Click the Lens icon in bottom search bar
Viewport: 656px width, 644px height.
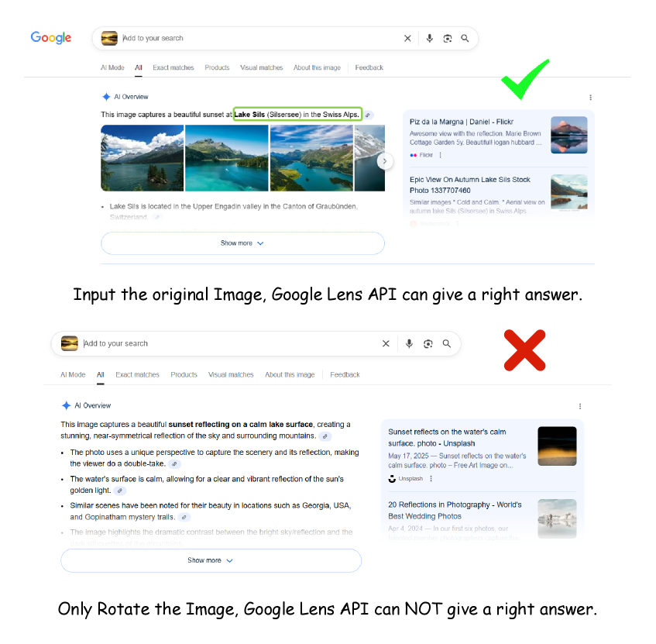[x=428, y=344]
